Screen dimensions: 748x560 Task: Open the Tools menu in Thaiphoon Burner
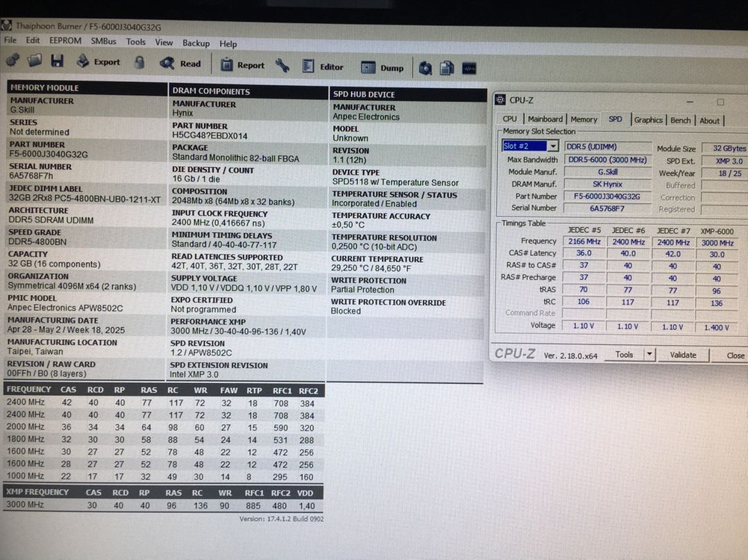(135, 42)
